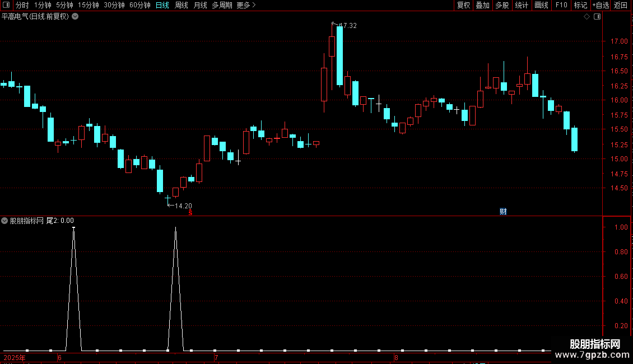Switch to 周线 weekly chart
633x364 pixels.
point(181,5)
